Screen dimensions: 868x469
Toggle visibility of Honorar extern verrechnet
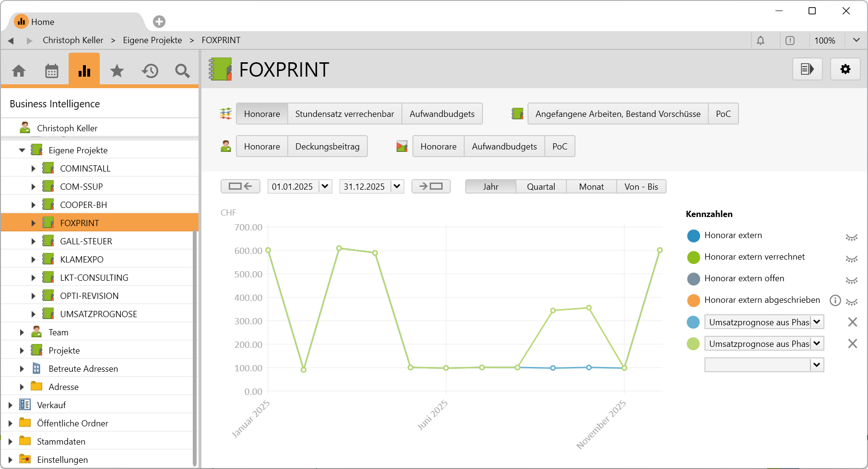(x=852, y=259)
